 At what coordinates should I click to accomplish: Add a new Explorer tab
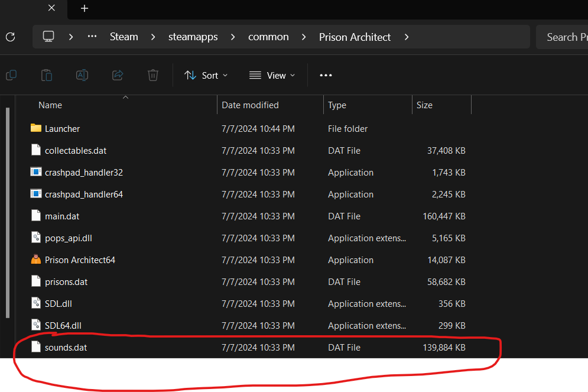(x=85, y=8)
